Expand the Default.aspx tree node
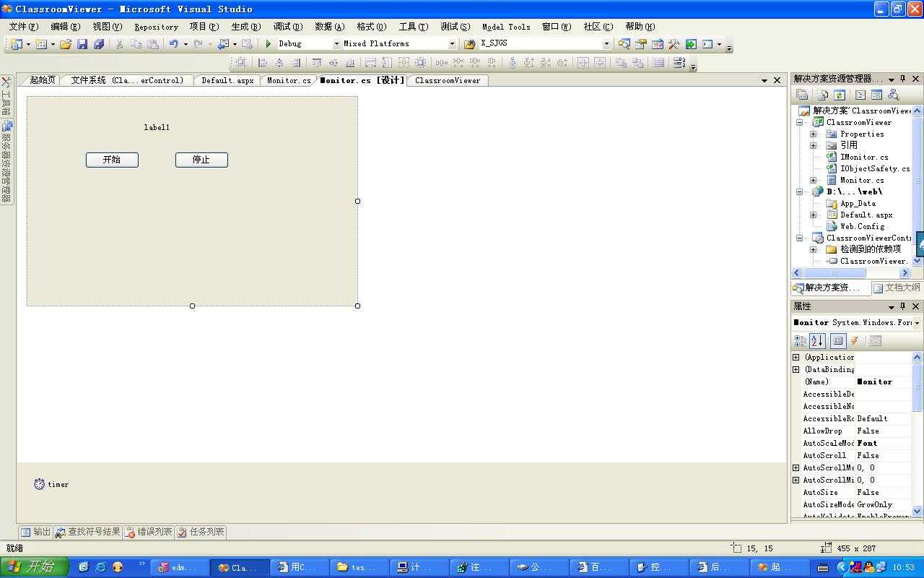Image resolution: width=924 pixels, height=578 pixels. coord(814,215)
